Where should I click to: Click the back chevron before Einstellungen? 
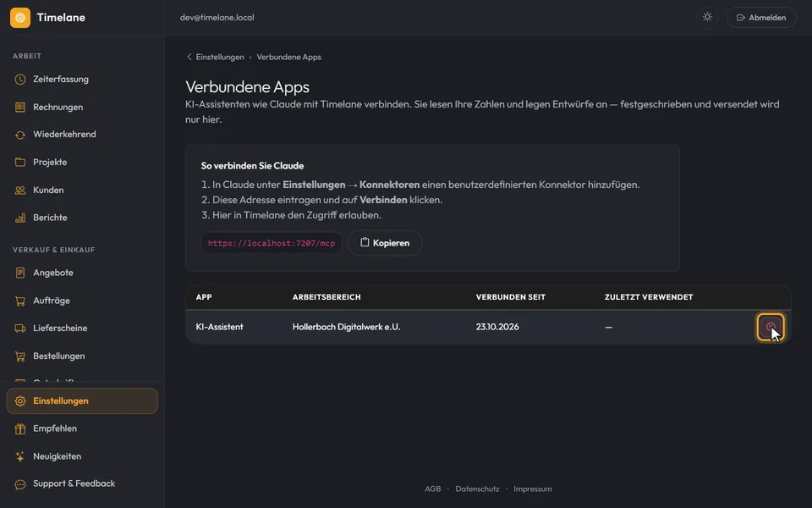189,57
